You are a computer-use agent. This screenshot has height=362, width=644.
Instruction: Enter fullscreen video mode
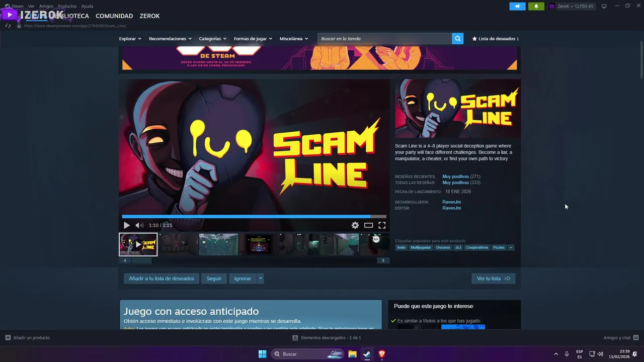(382, 225)
